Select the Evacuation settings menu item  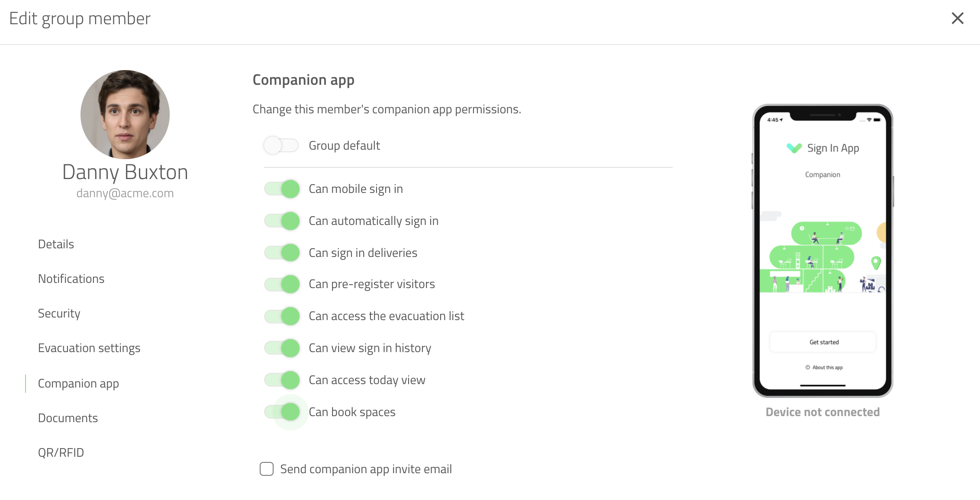tap(89, 348)
